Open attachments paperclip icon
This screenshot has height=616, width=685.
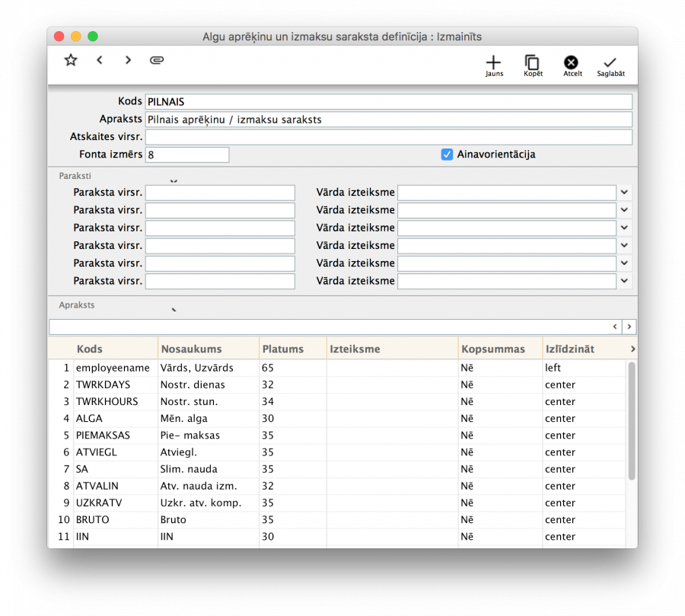[x=157, y=60]
